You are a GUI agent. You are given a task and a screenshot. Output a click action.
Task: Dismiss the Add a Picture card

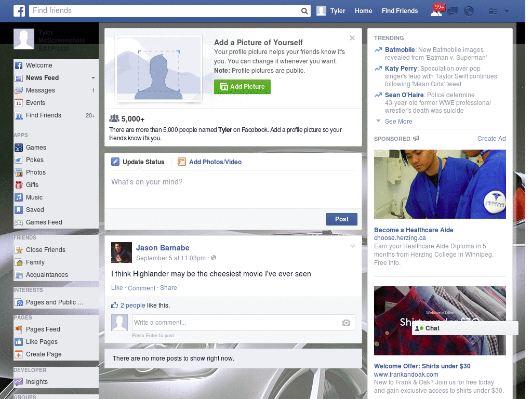(352, 38)
